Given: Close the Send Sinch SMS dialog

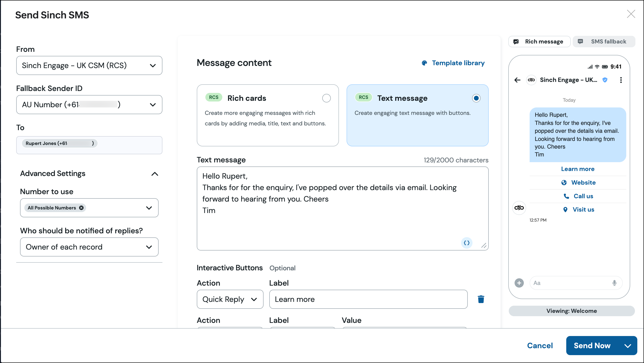Looking at the screenshot, I should click(631, 14).
